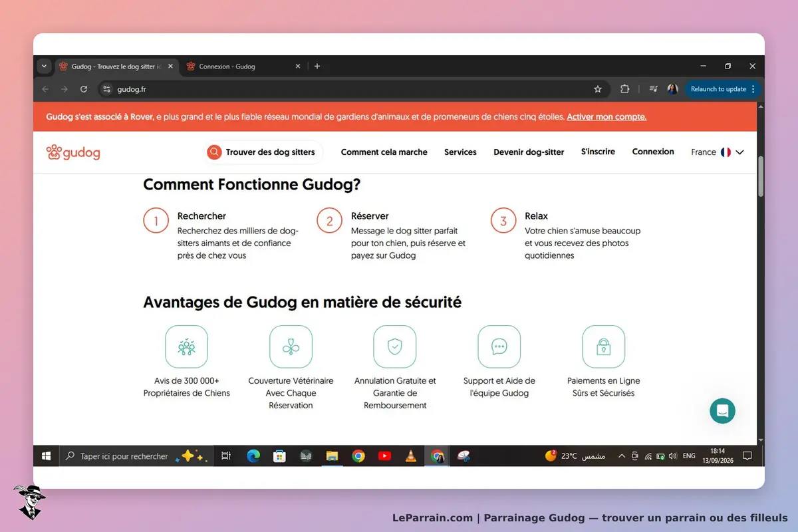Reload the page with the refresh icon
The image size is (798, 532).
coord(84,89)
